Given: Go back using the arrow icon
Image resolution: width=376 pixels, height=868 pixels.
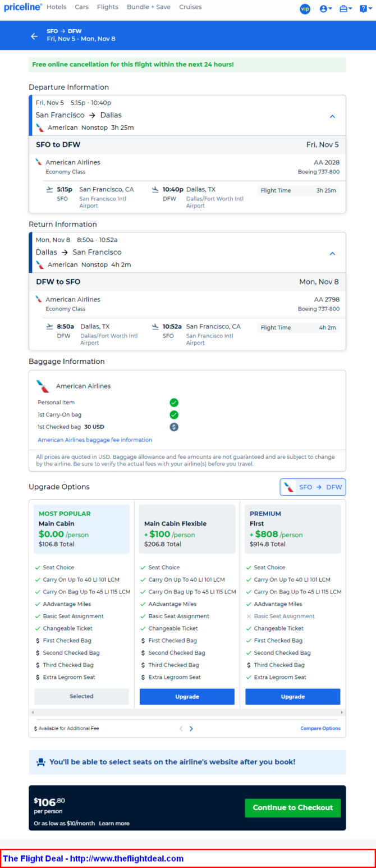Looking at the screenshot, I should pos(34,36).
